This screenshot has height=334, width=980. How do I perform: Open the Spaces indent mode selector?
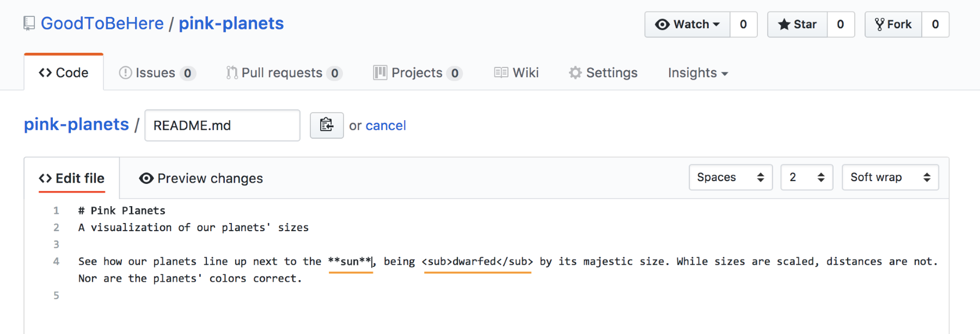(730, 177)
